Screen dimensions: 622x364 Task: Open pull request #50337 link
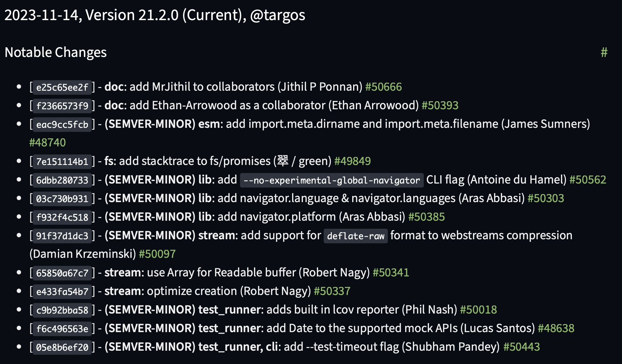pos(332,291)
